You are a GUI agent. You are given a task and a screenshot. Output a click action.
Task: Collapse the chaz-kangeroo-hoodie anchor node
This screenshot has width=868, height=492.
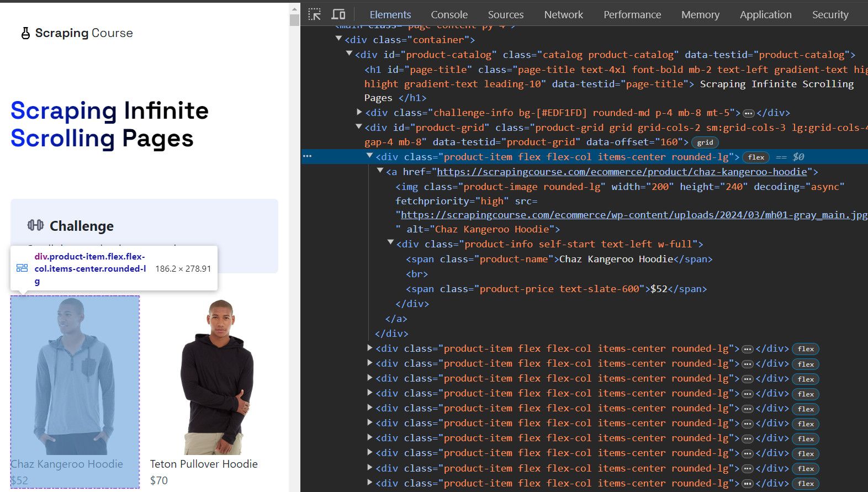point(380,171)
